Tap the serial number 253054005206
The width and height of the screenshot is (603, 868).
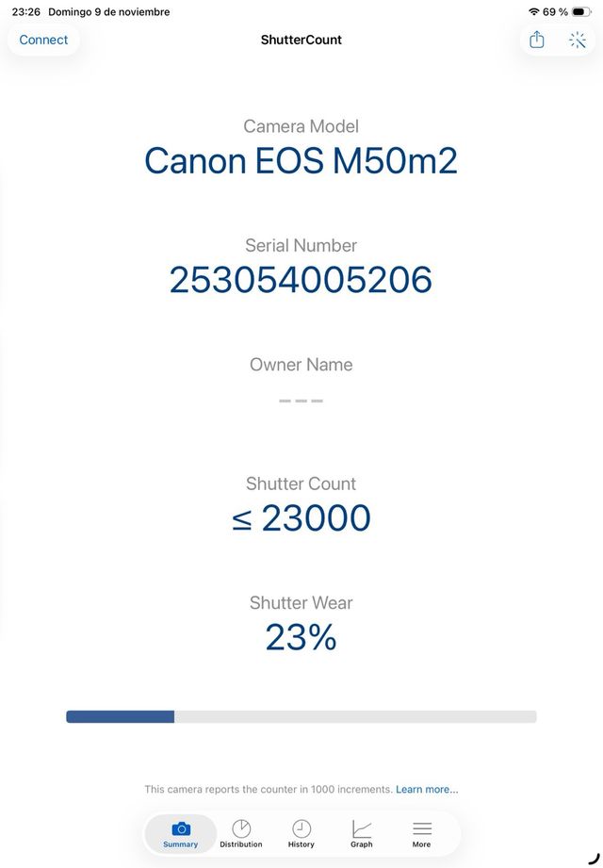301,280
